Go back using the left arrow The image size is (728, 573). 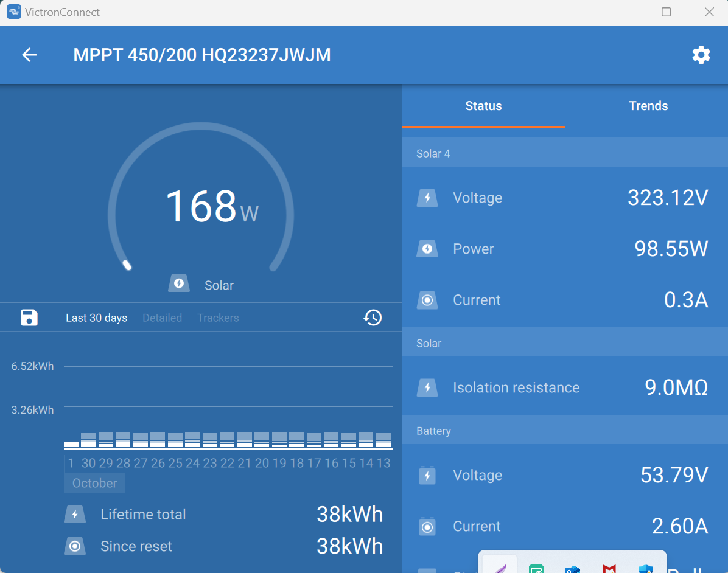click(29, 55)
